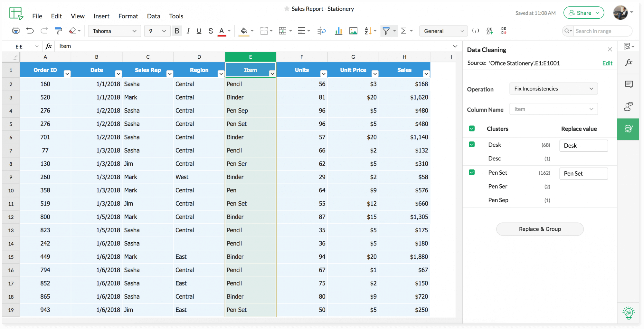Open the Item column filter dropdown
Viewport: 644px width, 329px height.
pyautogui.click(x=272, y=74)
